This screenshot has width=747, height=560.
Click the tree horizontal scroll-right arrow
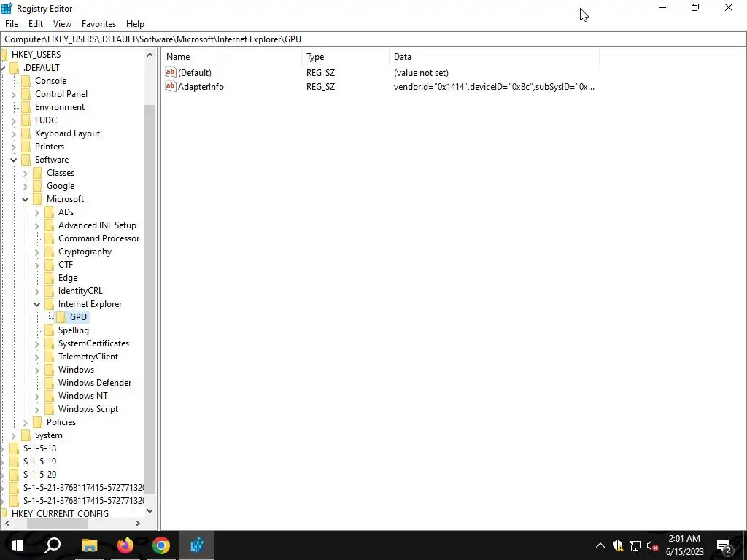pyautogui.click(x=138, y=523)
